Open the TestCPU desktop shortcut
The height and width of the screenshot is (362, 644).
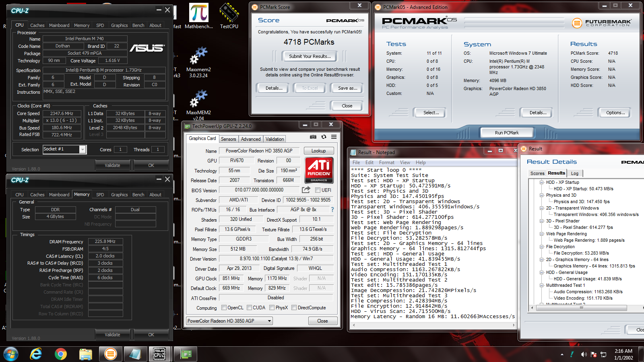pyautogui.click(x=229, y=16)
